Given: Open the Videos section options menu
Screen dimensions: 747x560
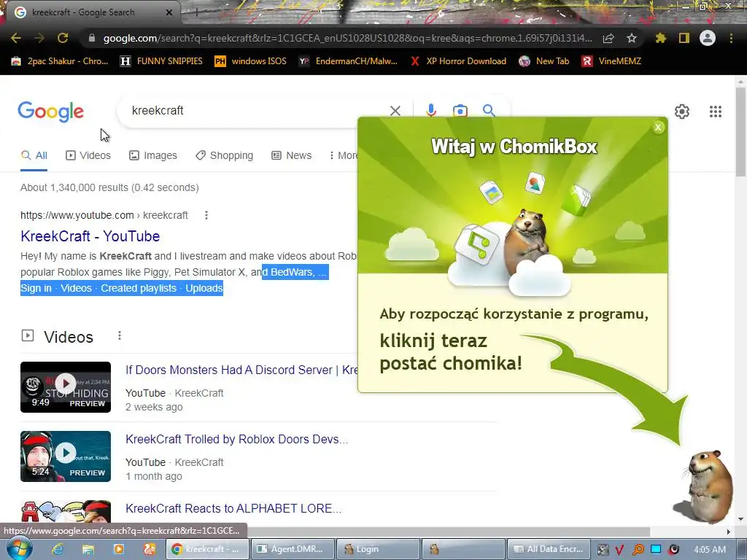Looking at the screenshot, I should pos(120,336).
